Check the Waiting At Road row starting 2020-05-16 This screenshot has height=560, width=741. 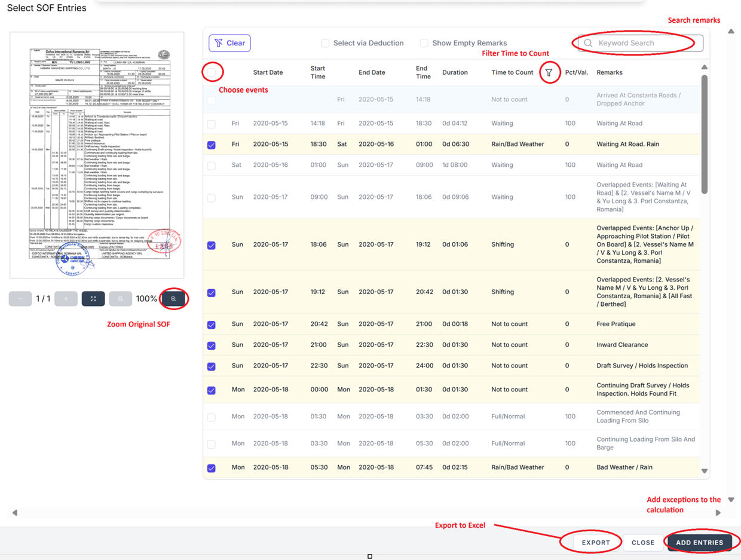[211, 166]
